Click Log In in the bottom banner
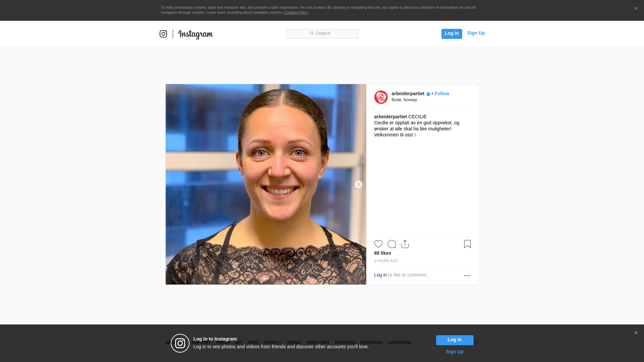Image resolution: width=644 pixels, height=362 pixels. point(454,340)
